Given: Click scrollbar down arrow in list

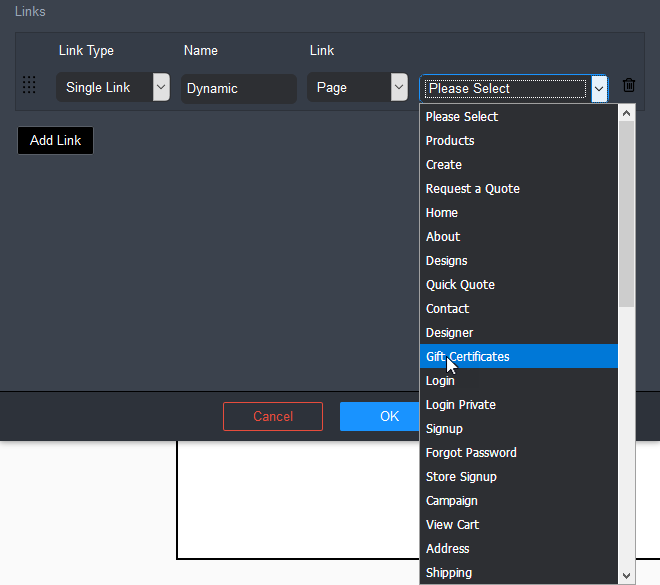Looking at the screenshot, I should tap(627, 575).
